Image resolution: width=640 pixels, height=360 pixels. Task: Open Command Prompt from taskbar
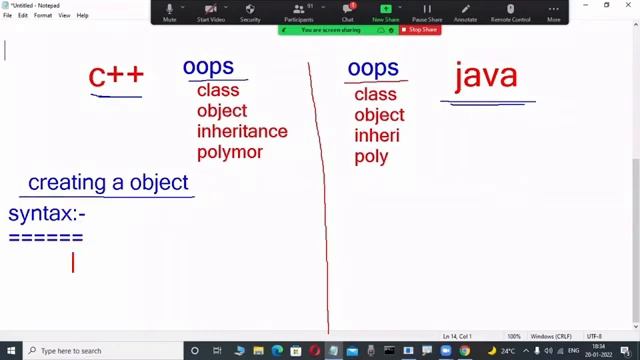(x=389, y=351)
